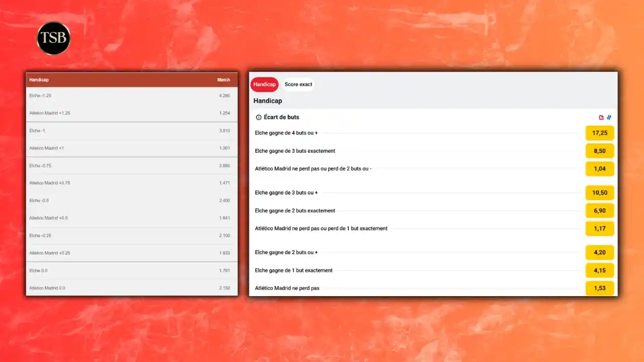Screen dimensions: 644x362
Task: Click the 'Elche -1.25' row label
Action: [40, 96]
